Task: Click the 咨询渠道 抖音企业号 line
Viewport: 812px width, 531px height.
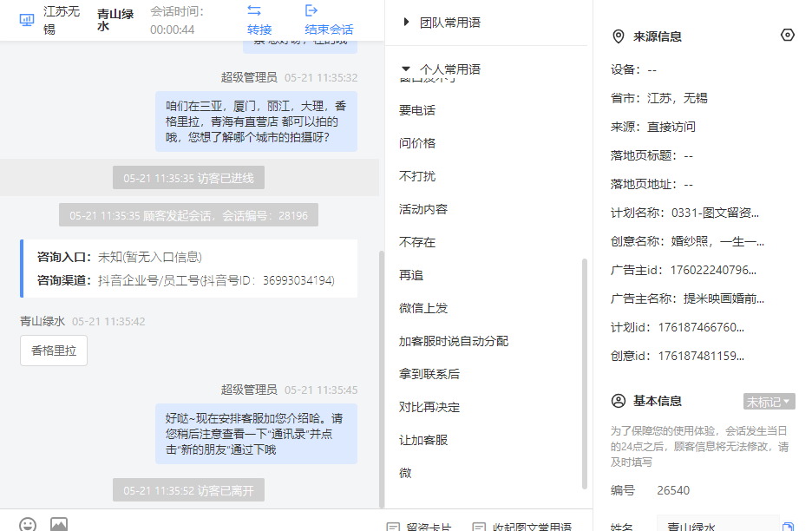Action: [186, 280]
